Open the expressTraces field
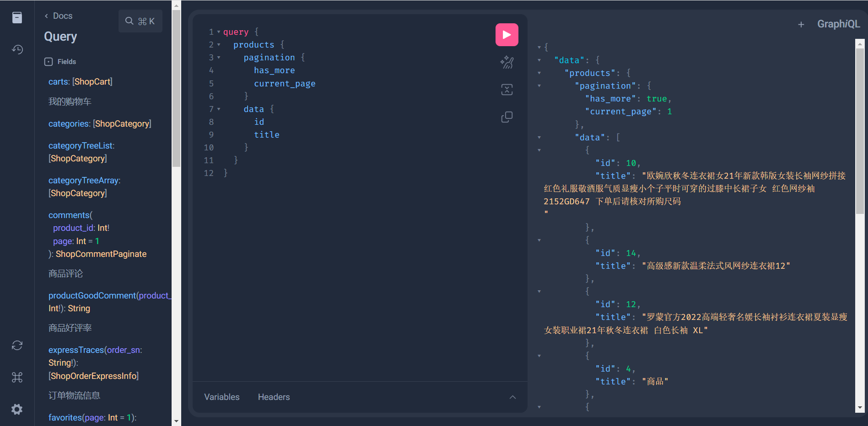868x426 pixels. point(76,350)
